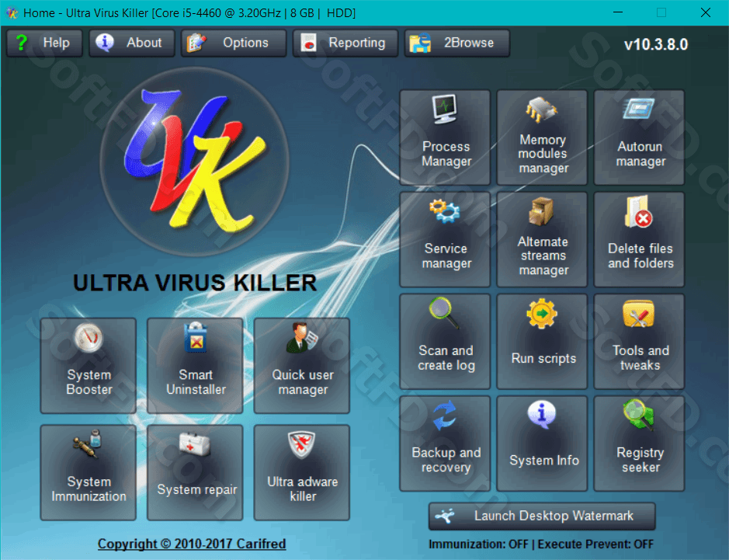Open the System Booster tile
Screen dimensions: 729x560
[x=89, y=366]
